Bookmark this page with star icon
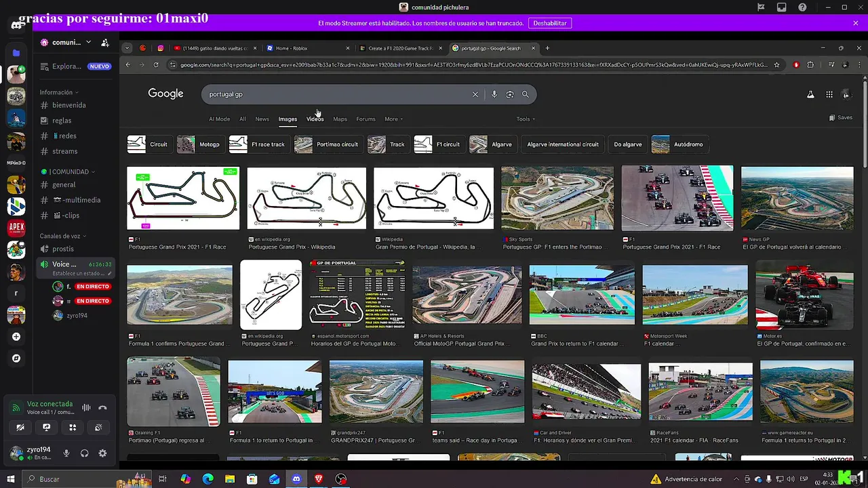 777,65
